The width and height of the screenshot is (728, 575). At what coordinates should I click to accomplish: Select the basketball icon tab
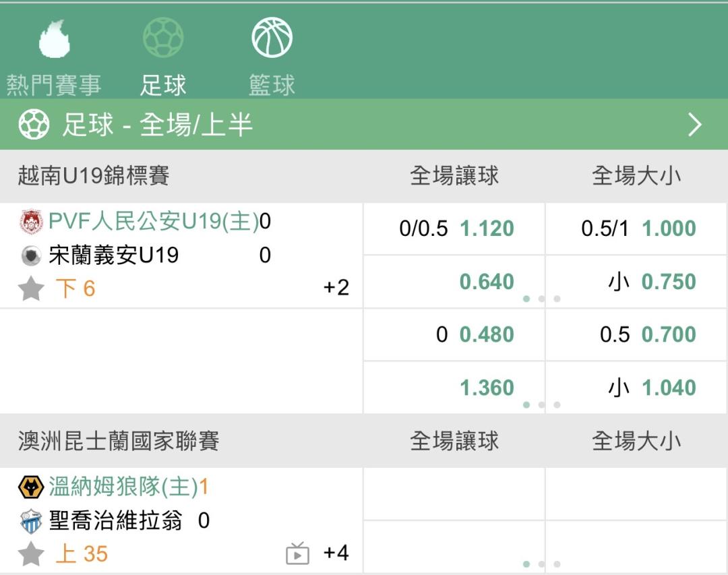click(272, 38)
